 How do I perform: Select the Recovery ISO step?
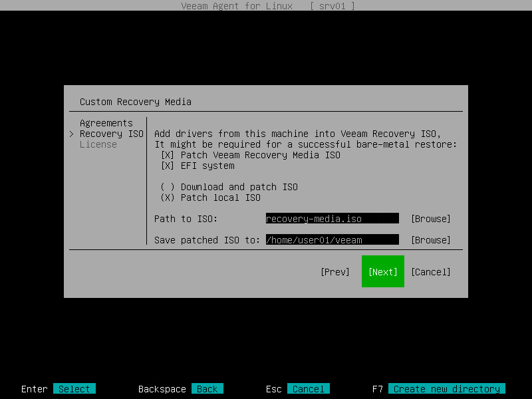click(111, 134)
